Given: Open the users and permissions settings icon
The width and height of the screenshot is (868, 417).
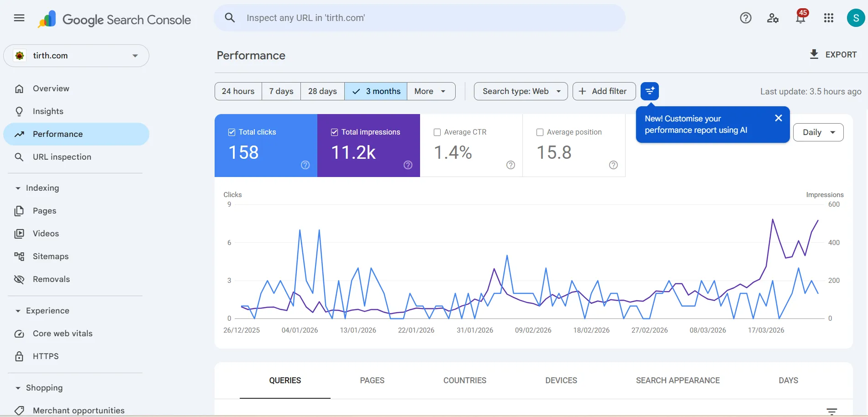Looking at the screenshot, I should click(773, 18).
